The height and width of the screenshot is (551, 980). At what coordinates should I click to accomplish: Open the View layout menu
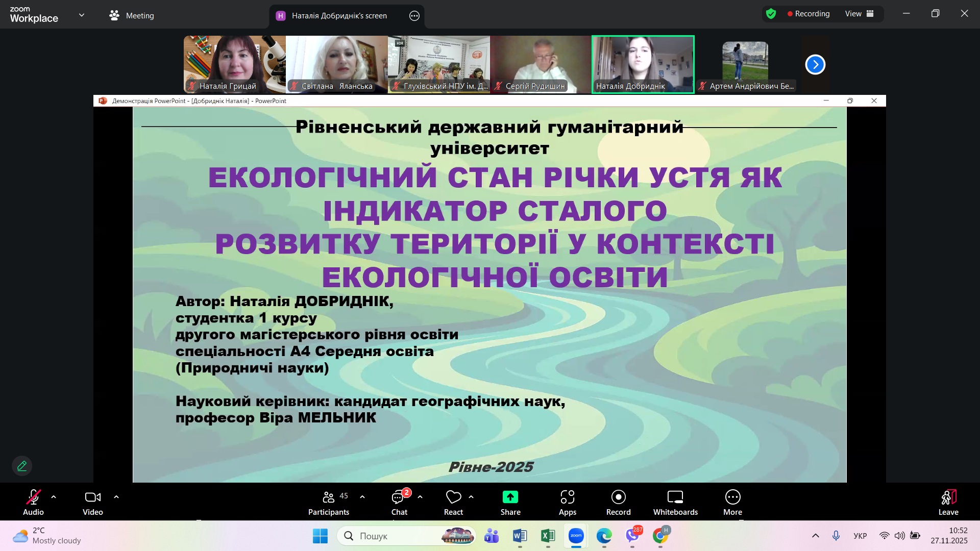pos(860,14)
